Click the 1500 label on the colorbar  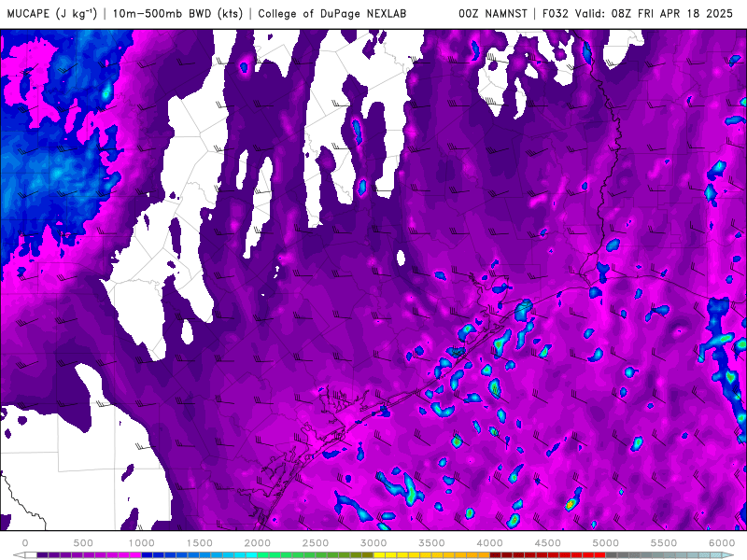pos(199,543)
